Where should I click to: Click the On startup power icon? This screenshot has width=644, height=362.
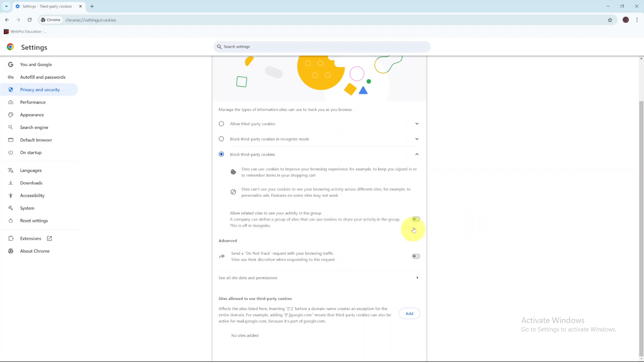(x=11, y=152)
